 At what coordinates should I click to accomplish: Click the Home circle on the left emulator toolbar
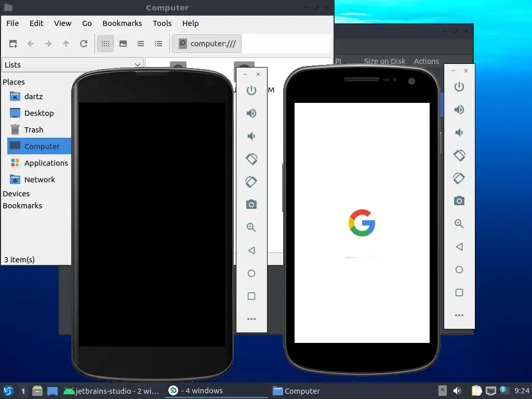pyautogui.click(x=251, y=273)
